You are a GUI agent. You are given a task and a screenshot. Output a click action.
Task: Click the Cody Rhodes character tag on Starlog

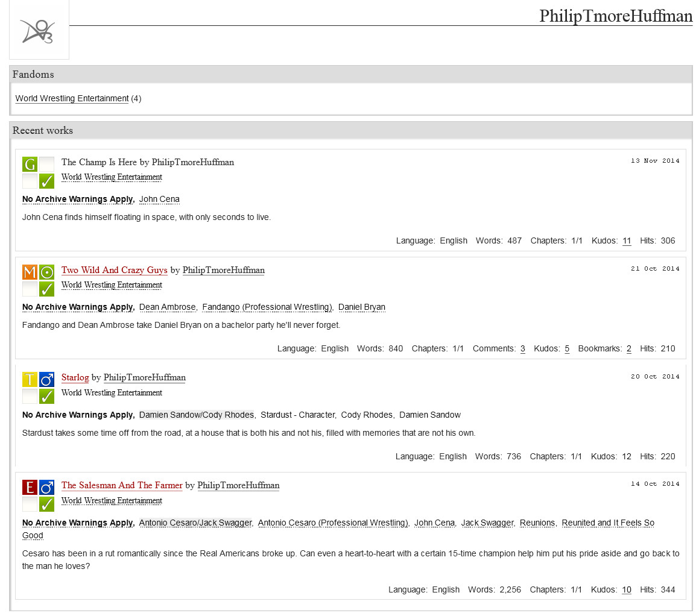pyautogui.click(x=367, y=415)
